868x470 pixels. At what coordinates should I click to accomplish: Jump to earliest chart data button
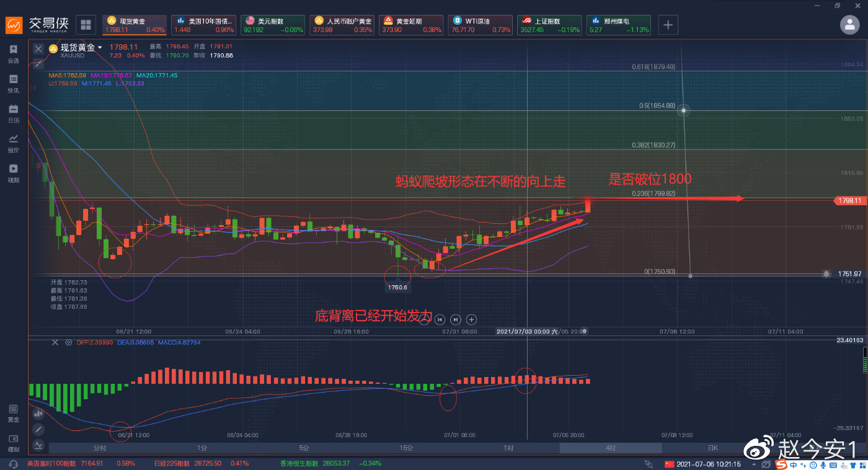click(440, 319)
